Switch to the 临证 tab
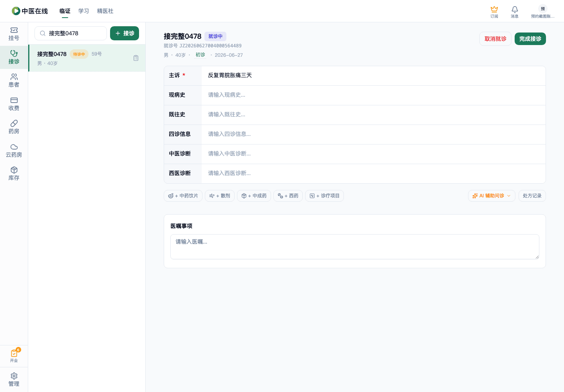The image size is (564, 392). (65, 11)
